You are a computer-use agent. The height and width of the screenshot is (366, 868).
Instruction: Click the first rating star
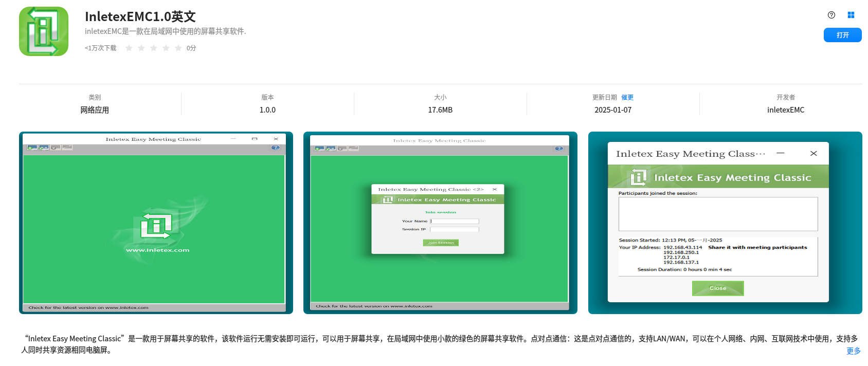click(x=129, y=48)
